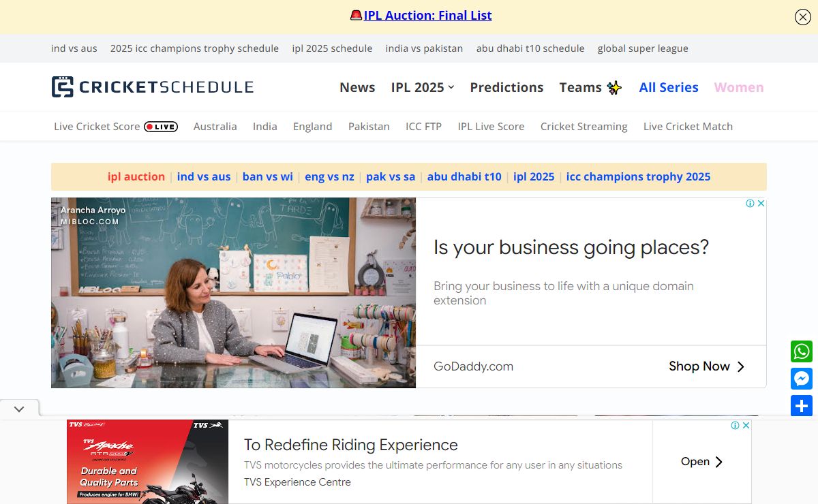Open the News menu item
This screenshot has width=818, height=504.
(357, 87)
